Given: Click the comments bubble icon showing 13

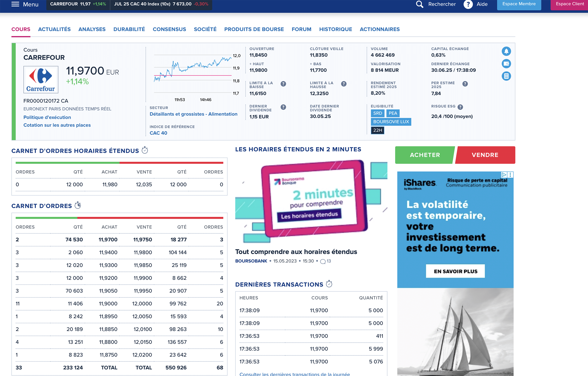Looking at the screenshot, I should (322, 261).
